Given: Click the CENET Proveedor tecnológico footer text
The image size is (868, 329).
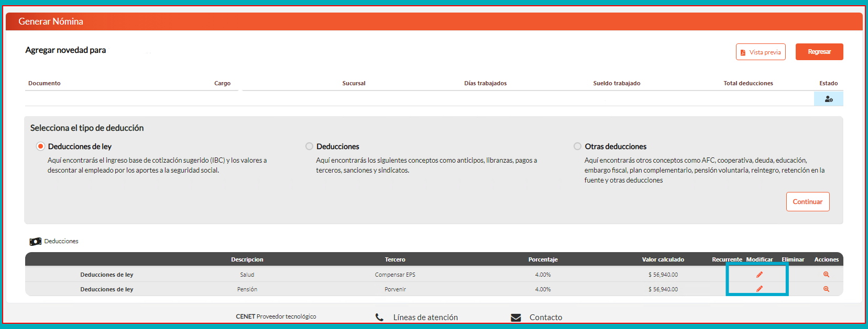Looking at the screenshot, I should (x=276, y=316).
